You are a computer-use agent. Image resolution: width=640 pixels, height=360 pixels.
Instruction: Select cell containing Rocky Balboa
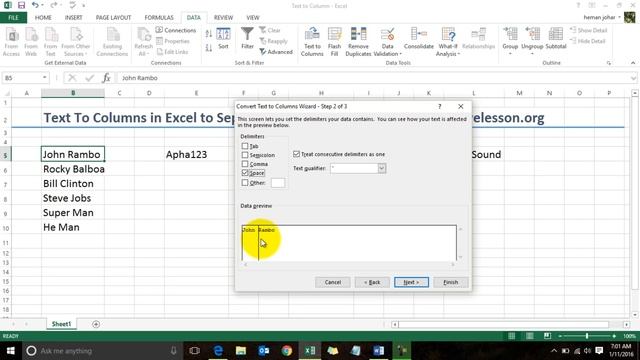tap(73, 169)
